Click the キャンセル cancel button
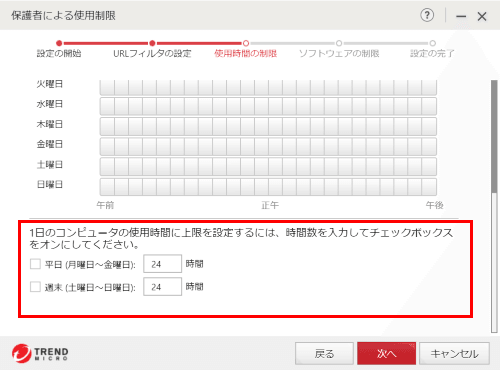This screenshot has width=500, height=370. 454,353
